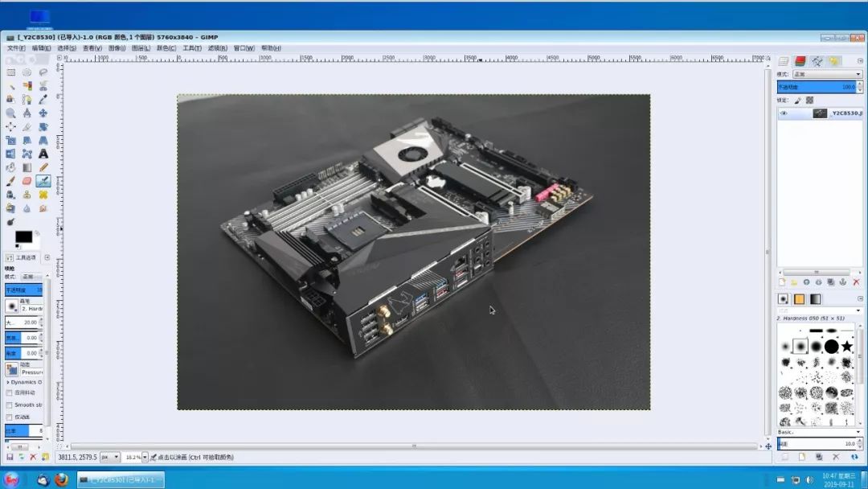Toggle visibility eye of _Y2C8530 layer
Screen dimensions: 868x489
(x=784, y=113)
